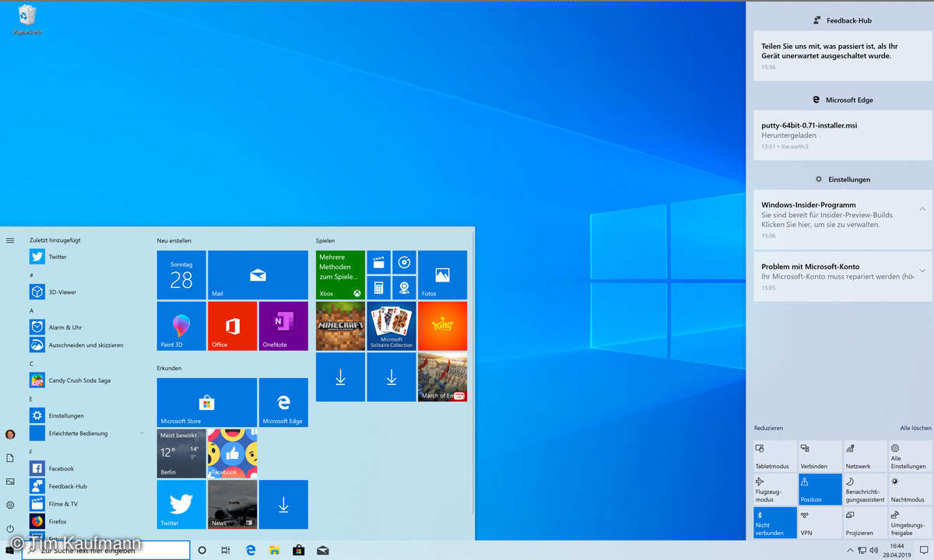Open Alle Einstellungen quick action

coord(910,457)
